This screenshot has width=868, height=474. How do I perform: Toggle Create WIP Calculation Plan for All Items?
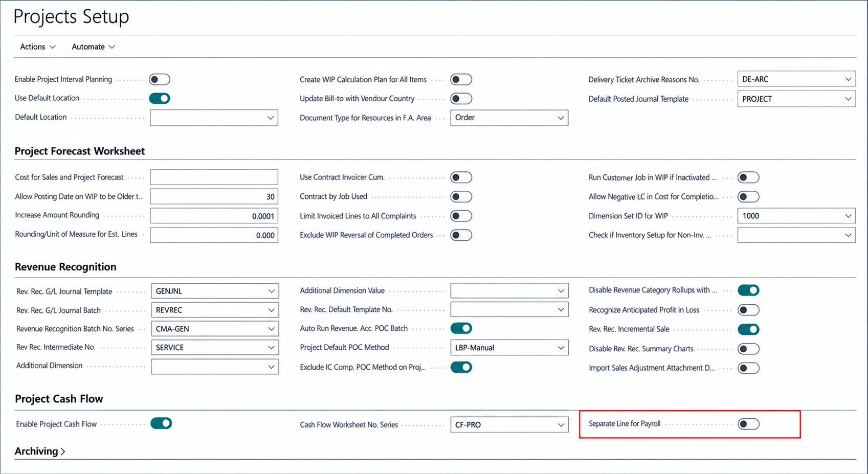(461, 79)
